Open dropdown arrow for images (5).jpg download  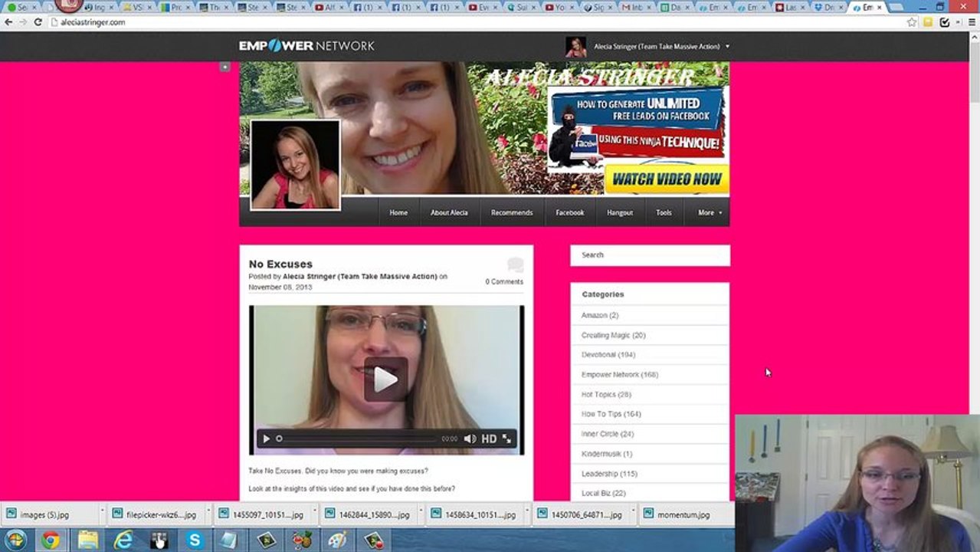tap(102, 512)
